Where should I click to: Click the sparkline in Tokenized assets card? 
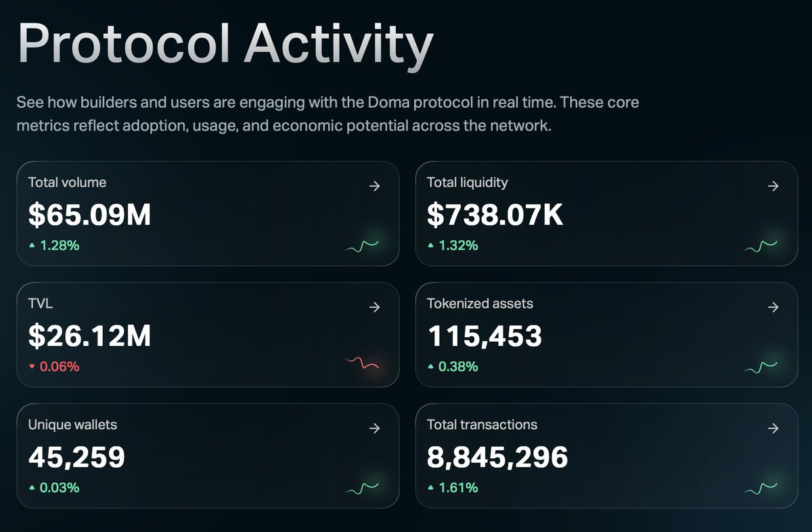[x=761, y=368]
